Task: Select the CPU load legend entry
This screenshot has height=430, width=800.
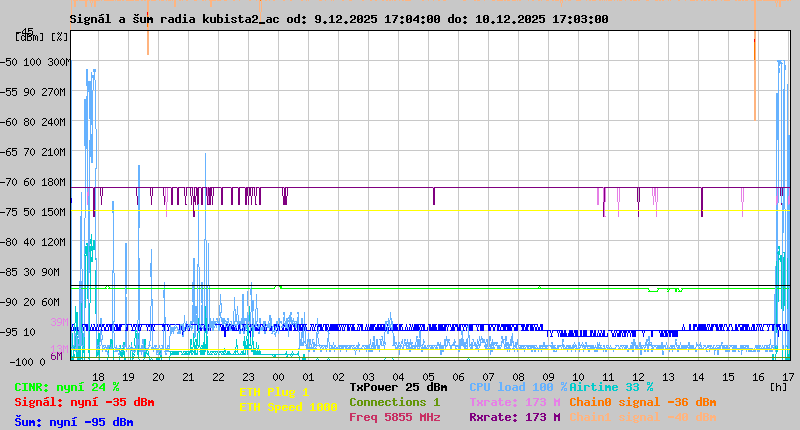Action: [517, 387]
